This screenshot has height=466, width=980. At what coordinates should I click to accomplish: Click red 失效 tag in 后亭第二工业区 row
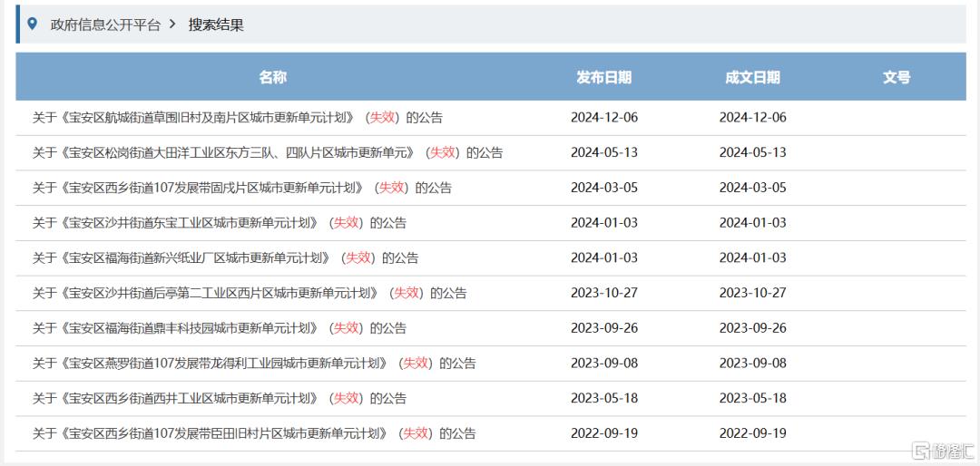407,292
